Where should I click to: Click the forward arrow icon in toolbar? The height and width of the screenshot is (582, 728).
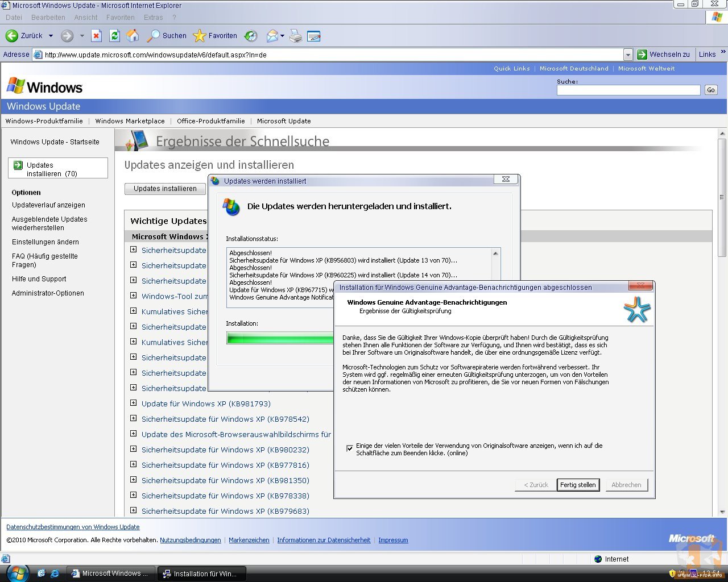[x=67, y=36]
